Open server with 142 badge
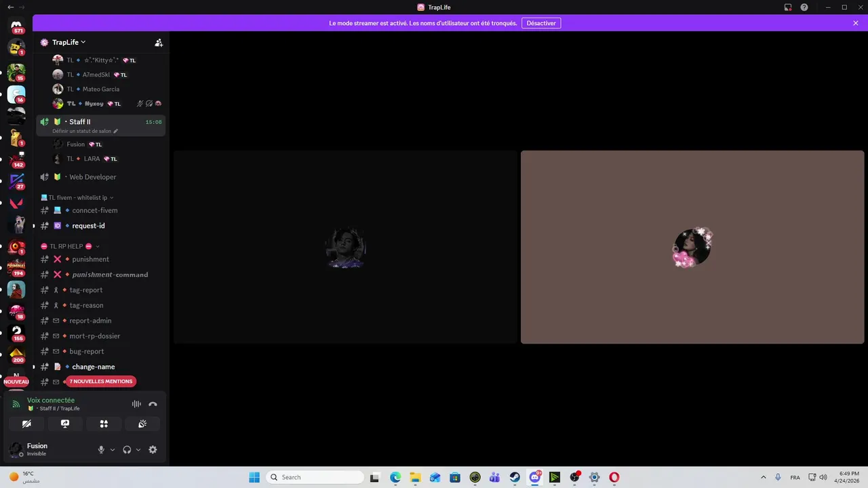The height and width of the screenshot is (488, 868). (16, 160)
